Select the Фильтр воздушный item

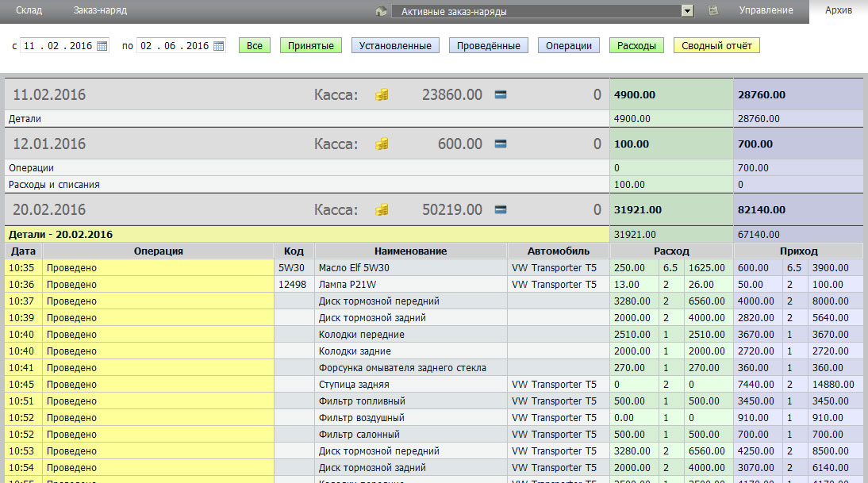[x=361, y=417]
